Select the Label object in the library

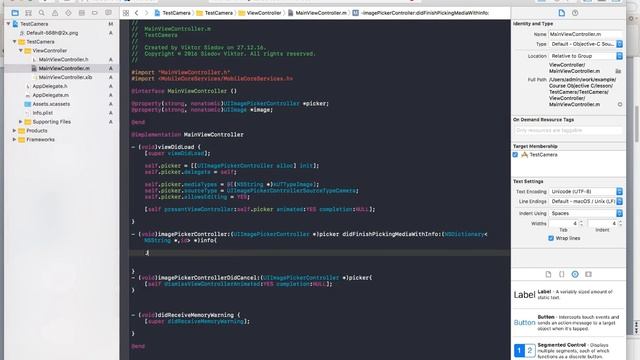(568, 295)
